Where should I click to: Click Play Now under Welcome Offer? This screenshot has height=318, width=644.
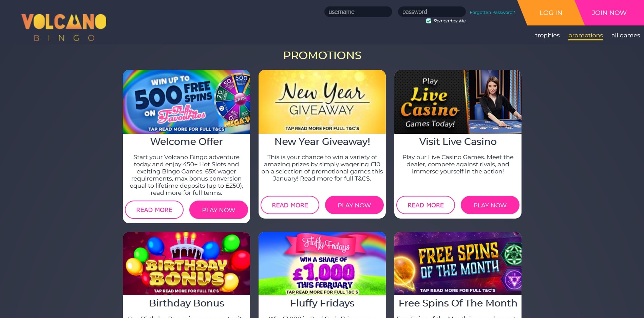[x=219, y=210]
